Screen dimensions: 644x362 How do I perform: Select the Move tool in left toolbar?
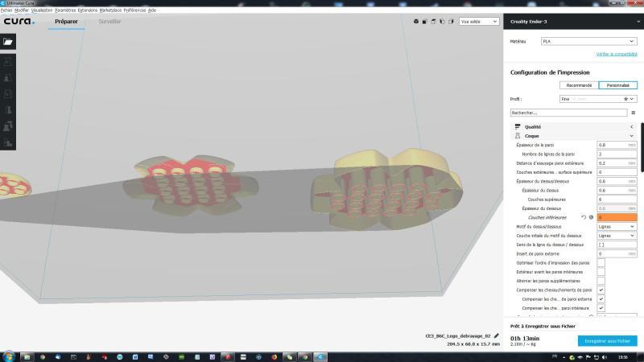point(8,62)
